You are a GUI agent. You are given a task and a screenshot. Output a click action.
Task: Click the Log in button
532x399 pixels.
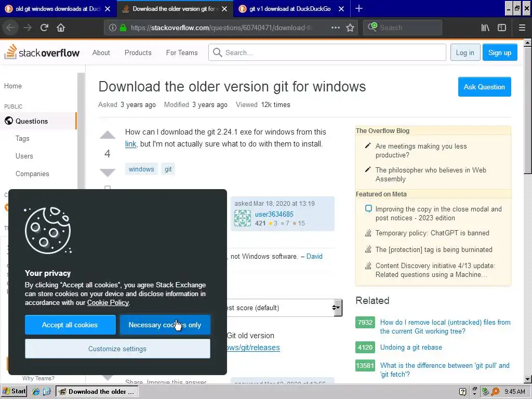tap(465, 52)
